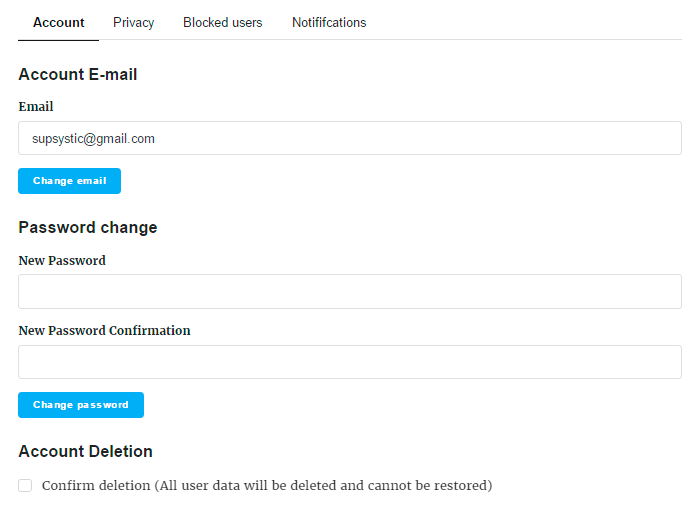Screen dimensions: 695x505
Task: Focus the New Password field
Action: pos(350,291)
